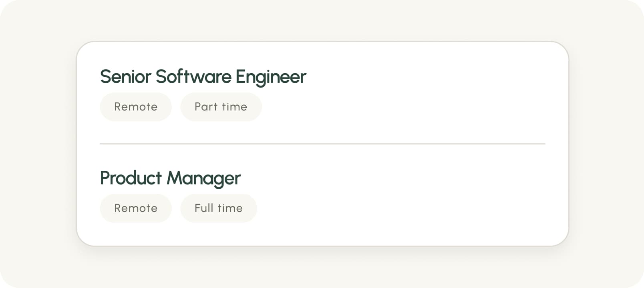Screen dimensions: 644x288
Task: Click the word Part inside Part time pill
Action: [206, 107]
